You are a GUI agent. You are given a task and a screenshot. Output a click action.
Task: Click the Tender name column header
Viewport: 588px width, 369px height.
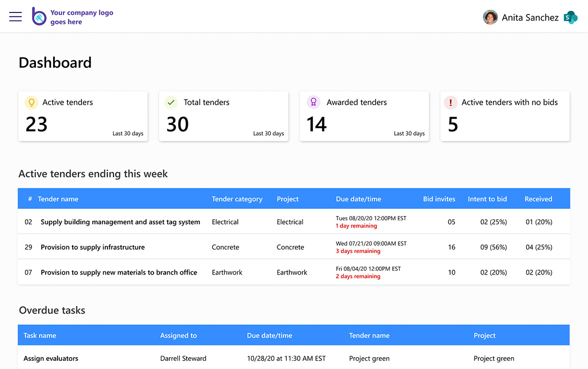[x=59, y=199]
